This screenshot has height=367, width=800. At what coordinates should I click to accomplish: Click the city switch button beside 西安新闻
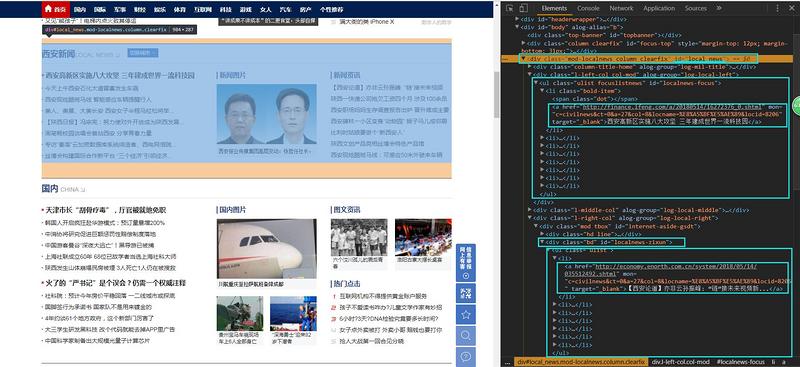143,53
